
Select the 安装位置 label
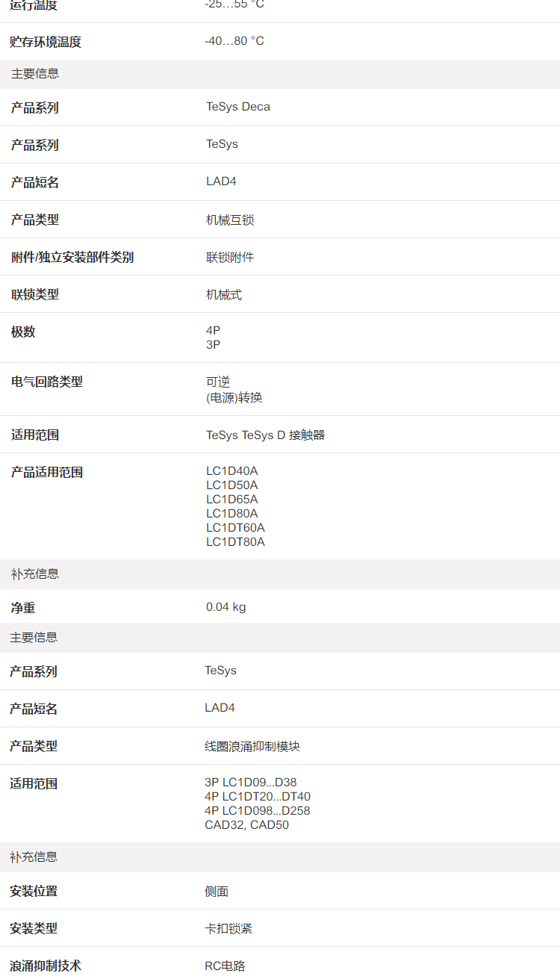(34, 891)
